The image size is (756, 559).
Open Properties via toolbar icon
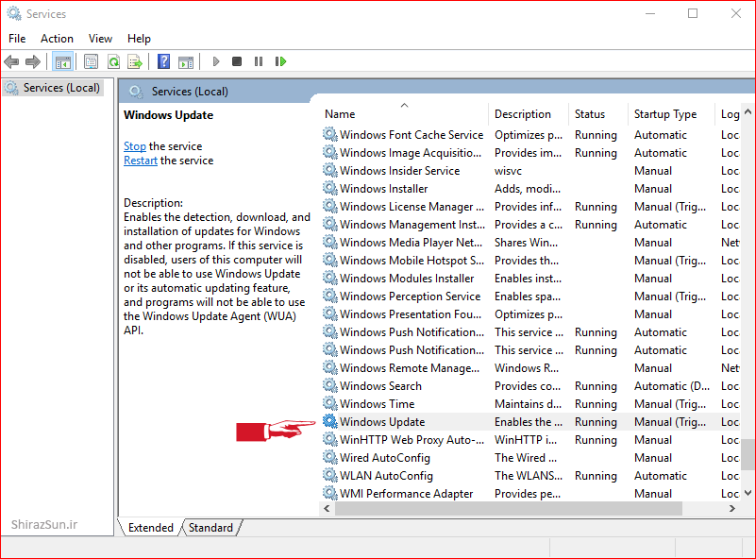91,61
